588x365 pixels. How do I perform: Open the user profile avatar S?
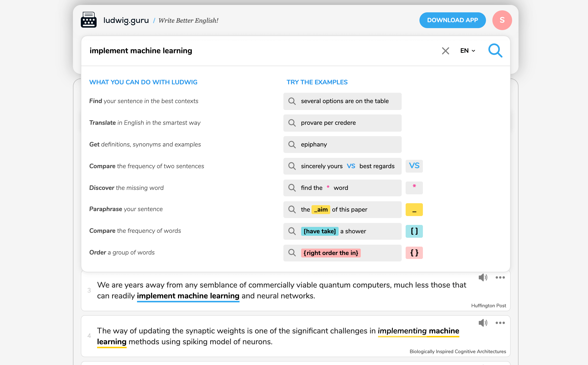pos(502,20)
